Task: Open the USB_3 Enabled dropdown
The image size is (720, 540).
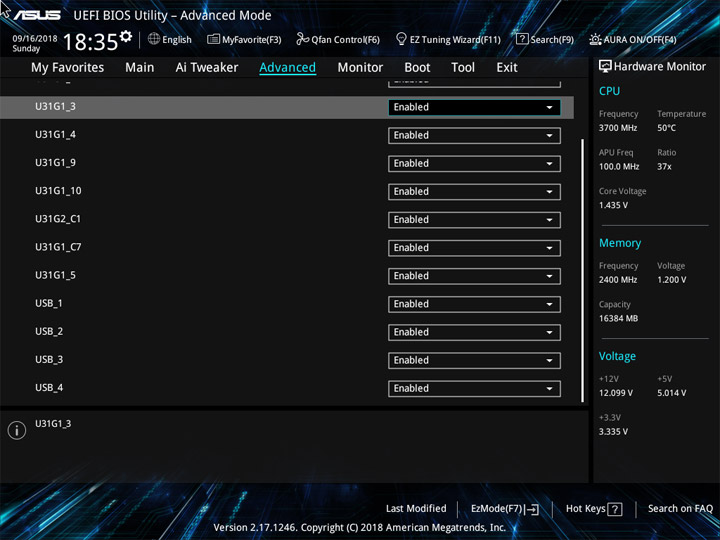Action: [474, 360]
